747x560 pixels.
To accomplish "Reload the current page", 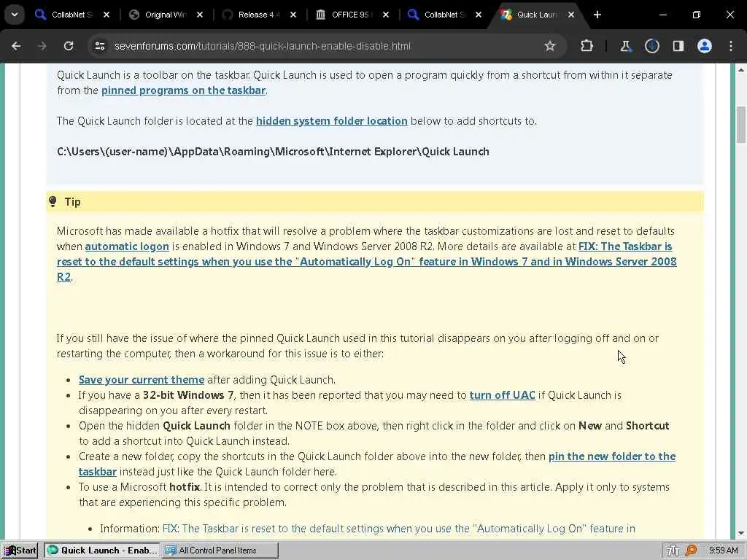I will tap(69, 46).
